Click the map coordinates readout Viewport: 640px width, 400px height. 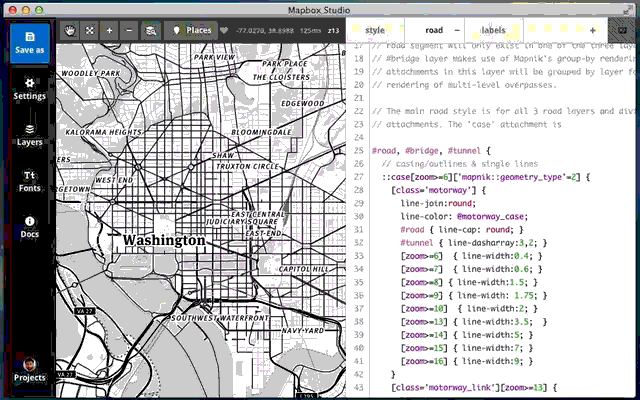click(x=265, y=31)
